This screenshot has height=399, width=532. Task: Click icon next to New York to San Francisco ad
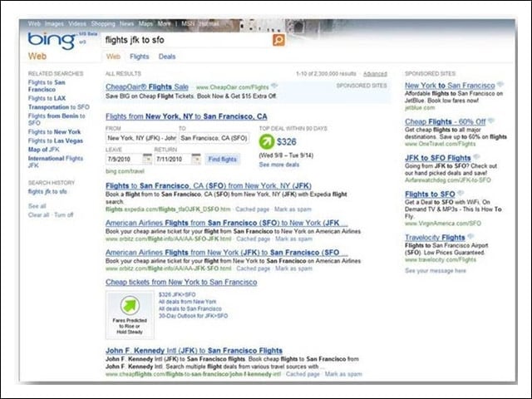click(x=500, y=85)
